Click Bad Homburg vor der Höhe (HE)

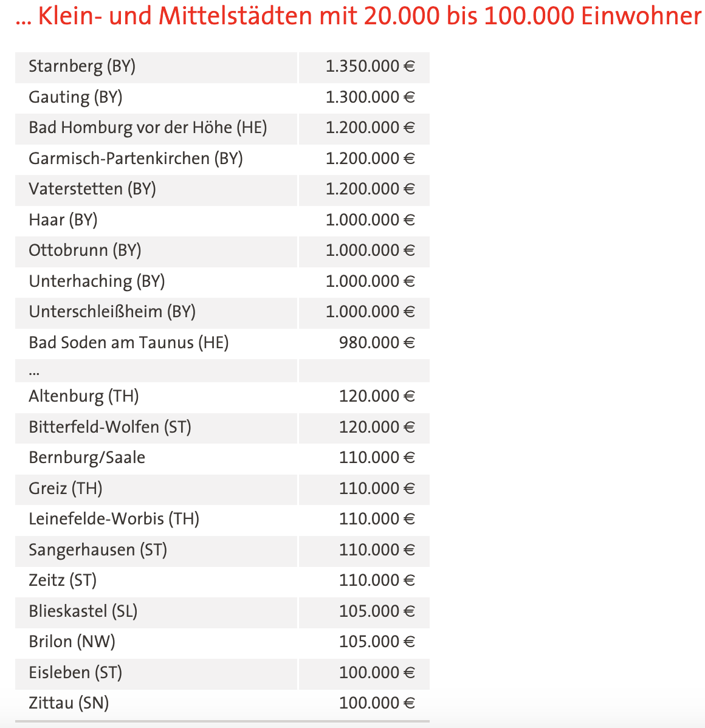(148, 128)
